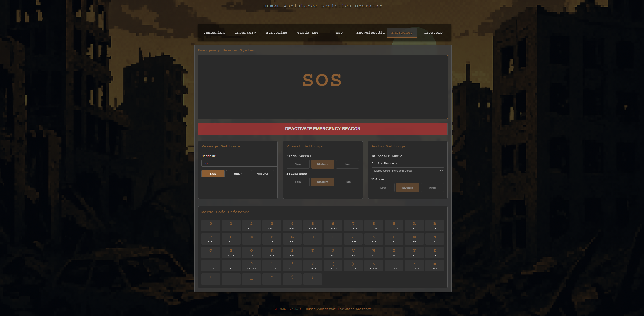Click the dollar sign Morse tile
The image size is (644, 316).
(x=292, y=279)
